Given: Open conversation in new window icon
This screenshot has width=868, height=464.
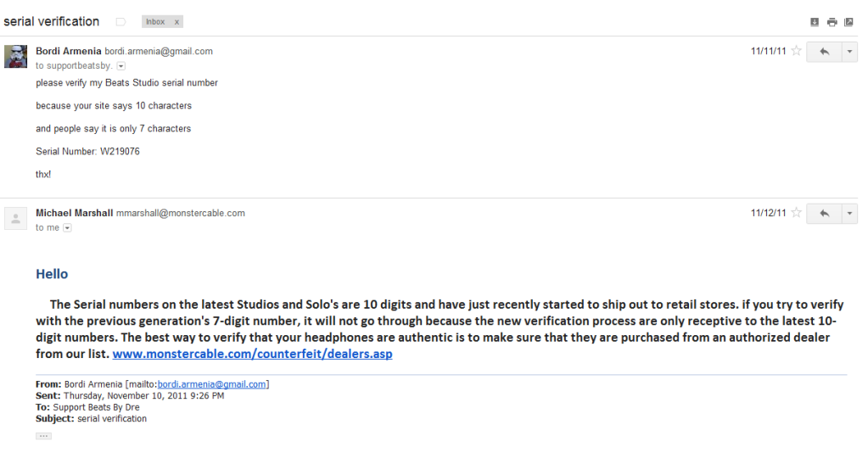Looking at the screenshot, I should point(848,22).
